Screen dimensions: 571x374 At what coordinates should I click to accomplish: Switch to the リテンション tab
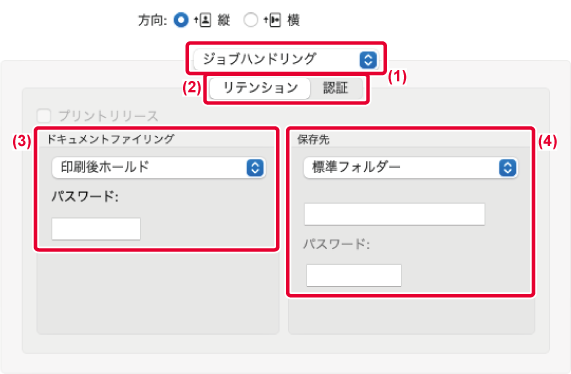(x=260, y=88)
